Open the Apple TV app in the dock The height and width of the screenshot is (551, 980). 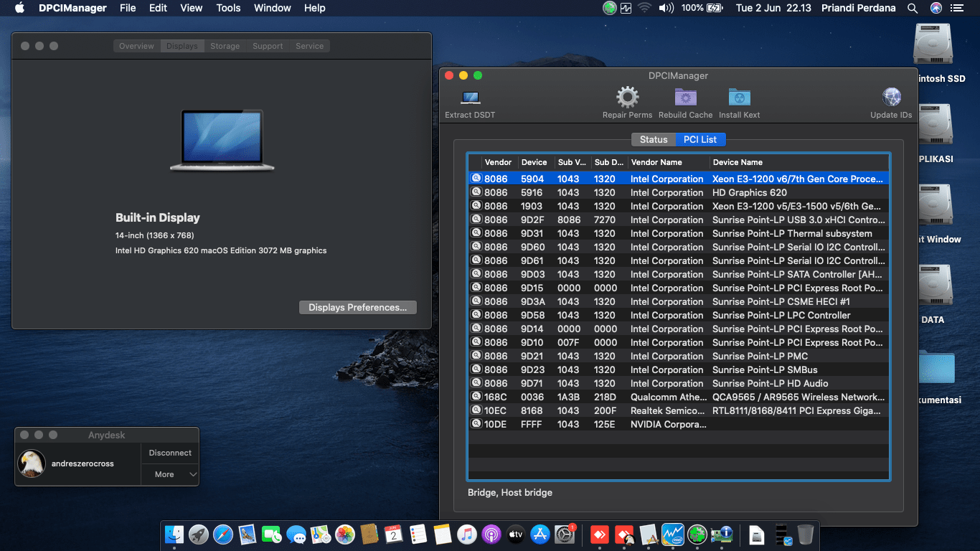pyautogui.click(x=516, y=534)
